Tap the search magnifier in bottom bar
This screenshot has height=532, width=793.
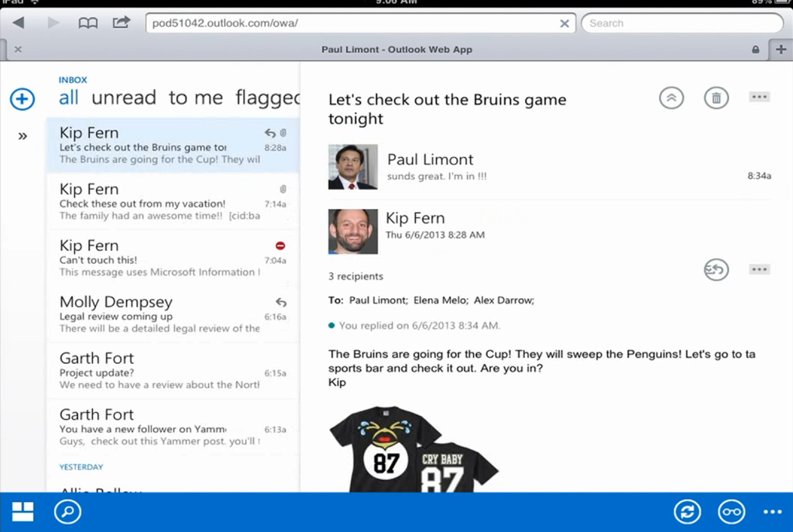pos(67,512)
